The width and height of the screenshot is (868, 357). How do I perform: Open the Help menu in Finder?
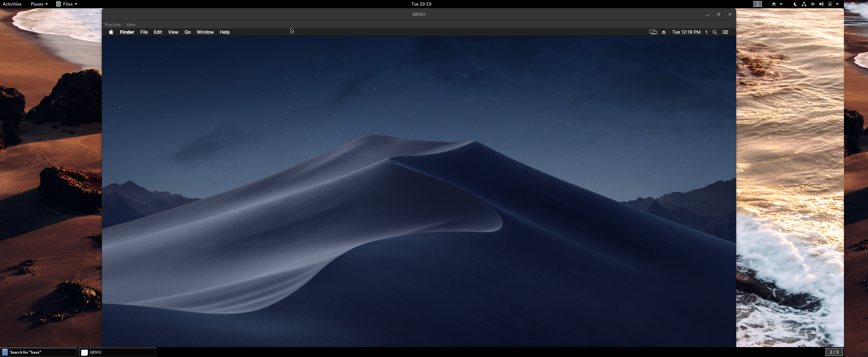[225, 32]
